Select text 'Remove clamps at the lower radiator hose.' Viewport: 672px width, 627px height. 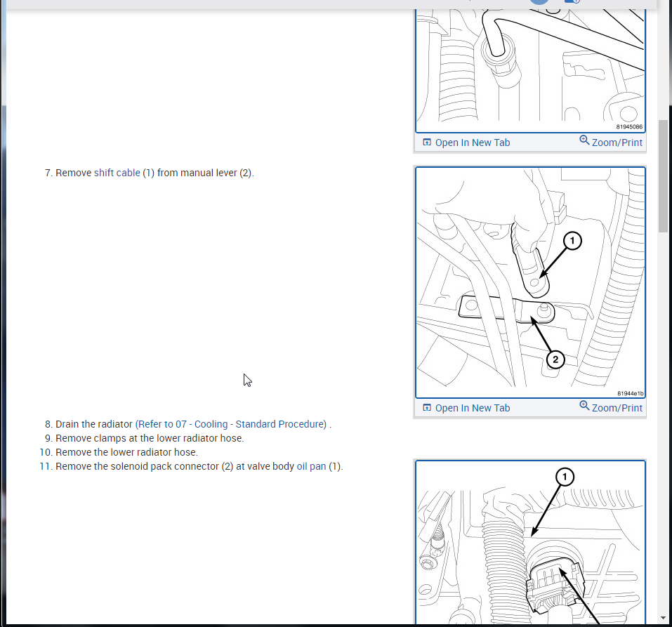150,438
